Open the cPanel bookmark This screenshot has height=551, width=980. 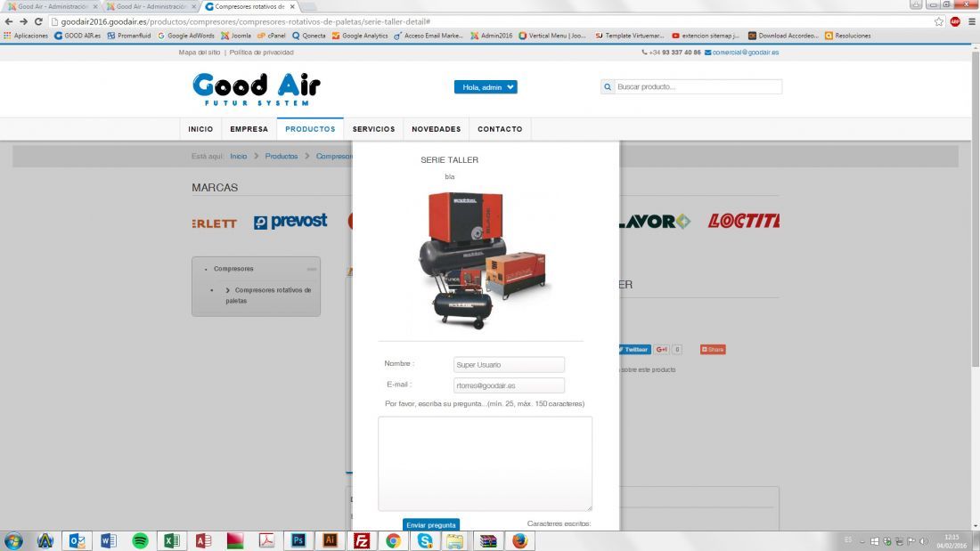tap(271, 36)
